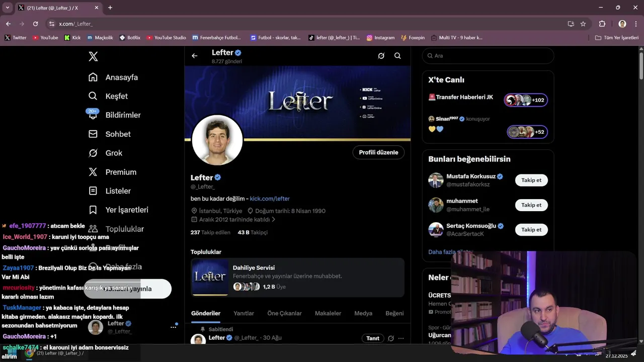Switch to the Yanıtlar tab

point(244,313)
